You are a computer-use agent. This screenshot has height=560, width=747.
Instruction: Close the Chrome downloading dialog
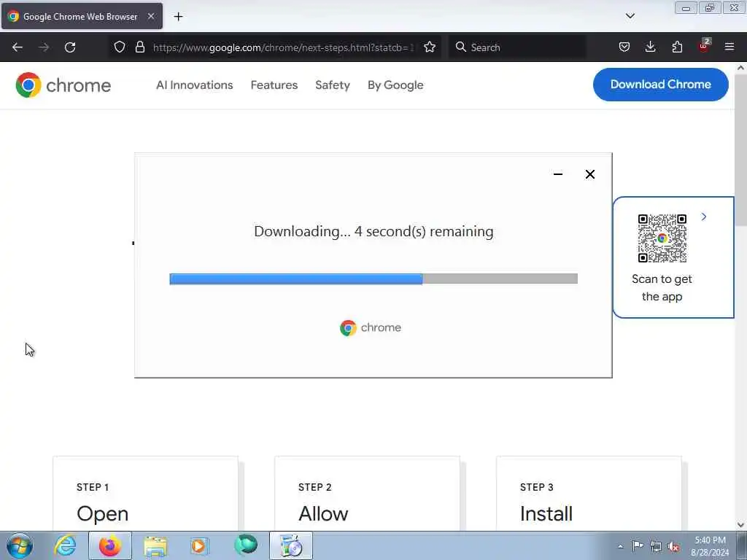point(589,174)
